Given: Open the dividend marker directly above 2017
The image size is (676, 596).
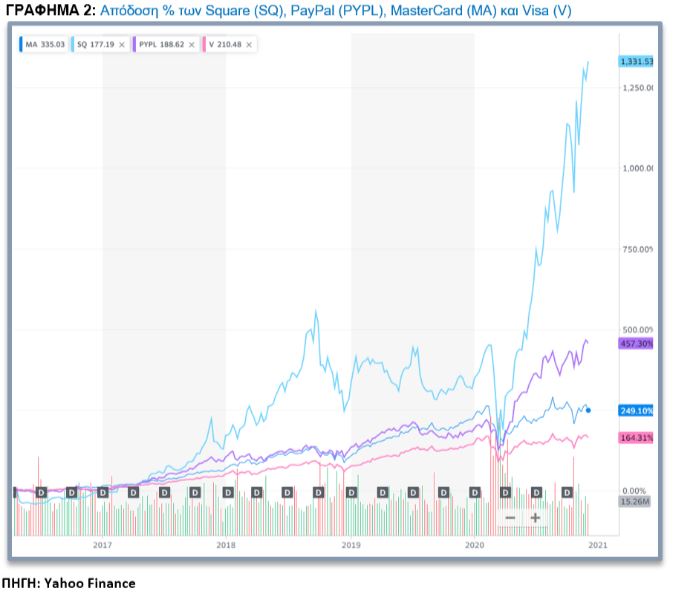Looking at the screenshot, I should [103, 492].
